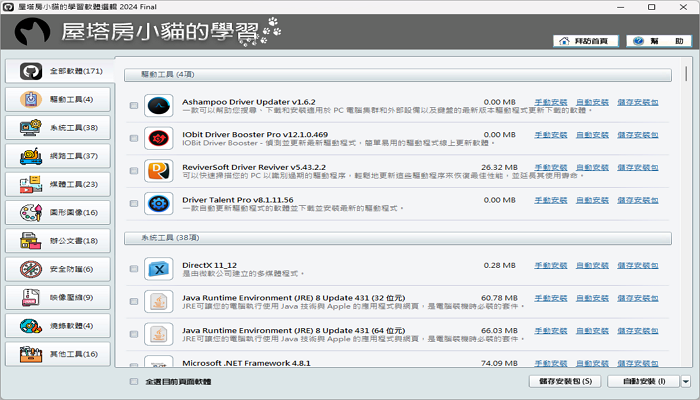The height and width of the screenshot is (400, 700).
Task: Click the 幫助 button
Action: 659,41
